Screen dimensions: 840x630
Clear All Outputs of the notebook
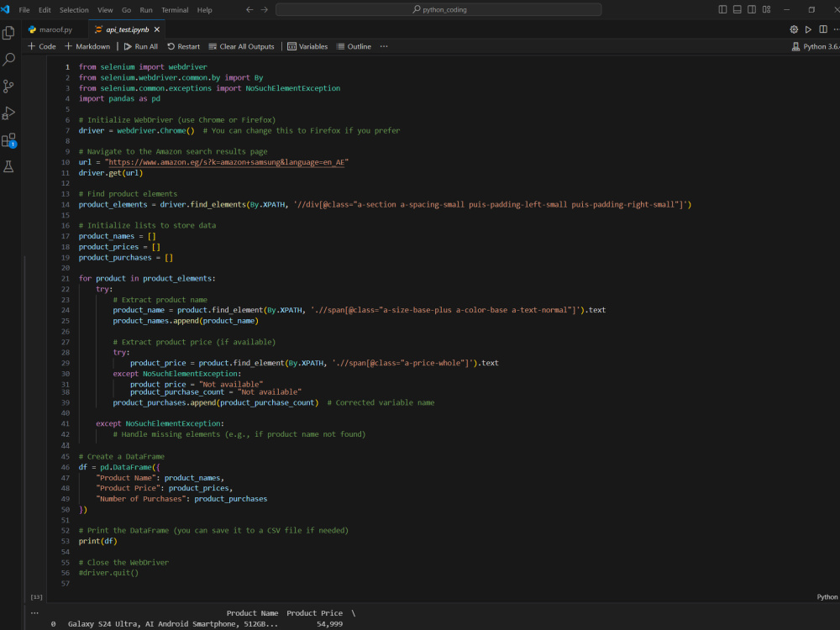click(241, 46)
